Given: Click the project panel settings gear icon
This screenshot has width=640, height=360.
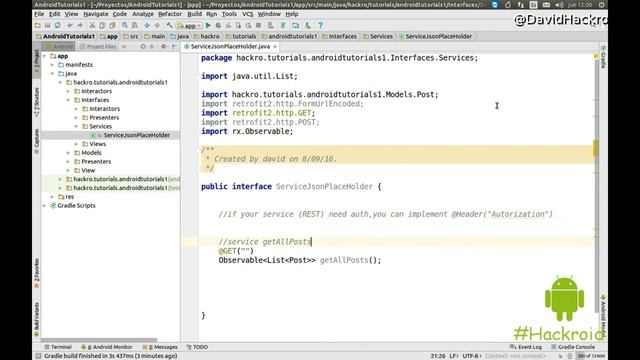Looking at the screenshot, I should tap(164, 47).
